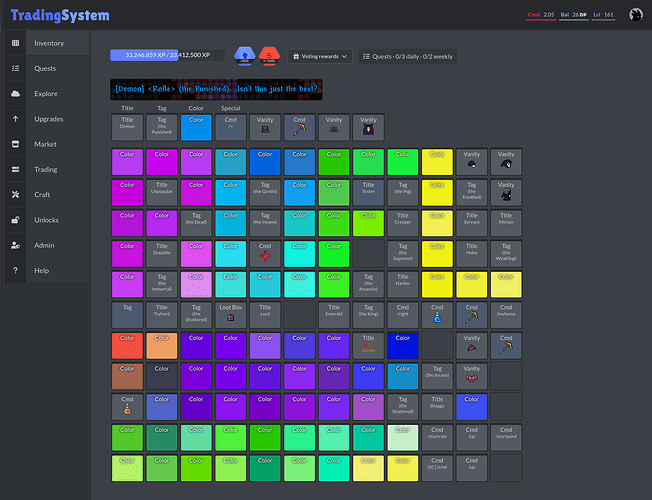652x500 pixels.
Task: Click the TradingSystem logo
Action: [x=60, y=15]
